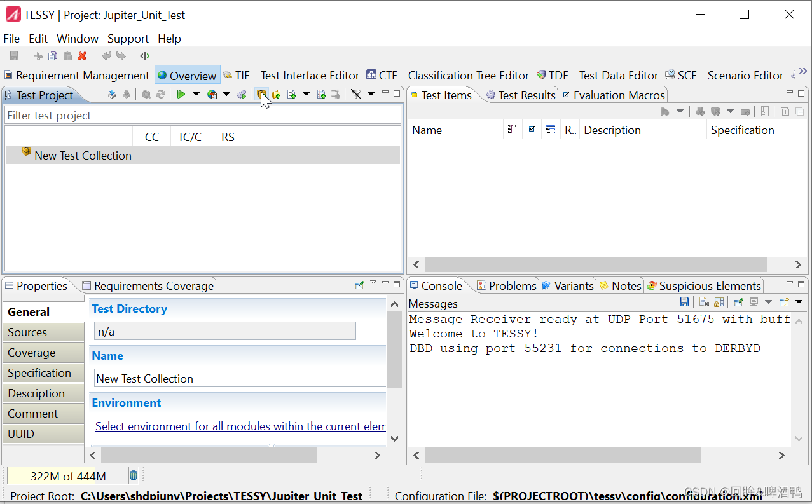Viewport: 812px width, 504px height.
Task: Click the Redo arrow icon
Action: click(x=121, y=56)
